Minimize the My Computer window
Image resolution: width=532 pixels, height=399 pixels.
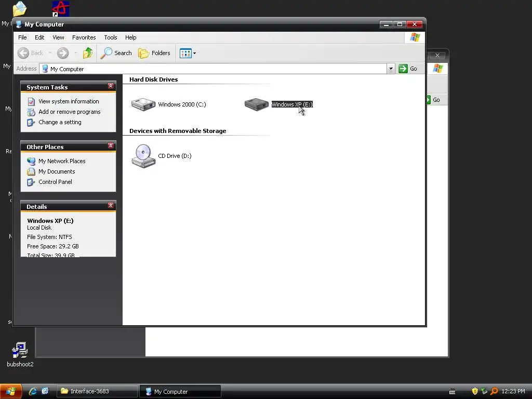pyautogui.click(x=386, y=24)
